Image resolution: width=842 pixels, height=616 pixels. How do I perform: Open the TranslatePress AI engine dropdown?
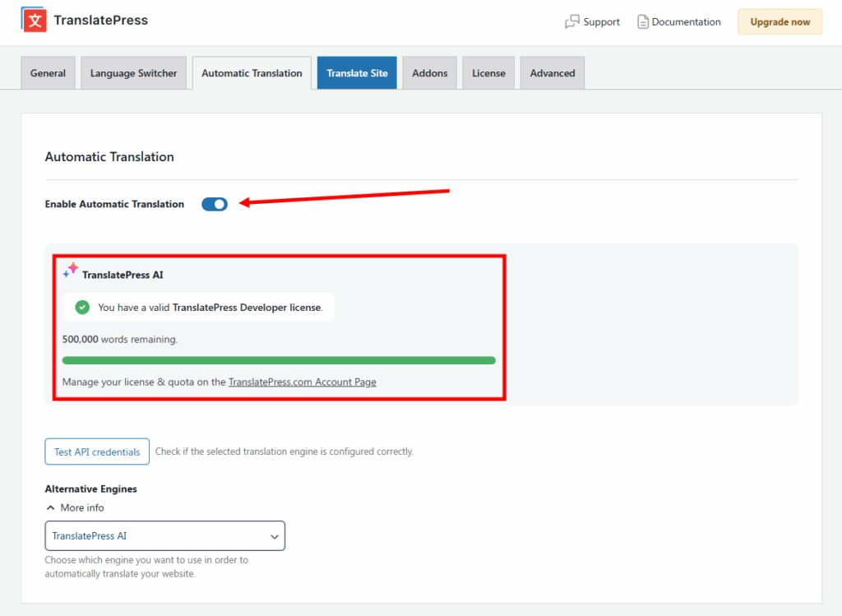coord(164,536)
